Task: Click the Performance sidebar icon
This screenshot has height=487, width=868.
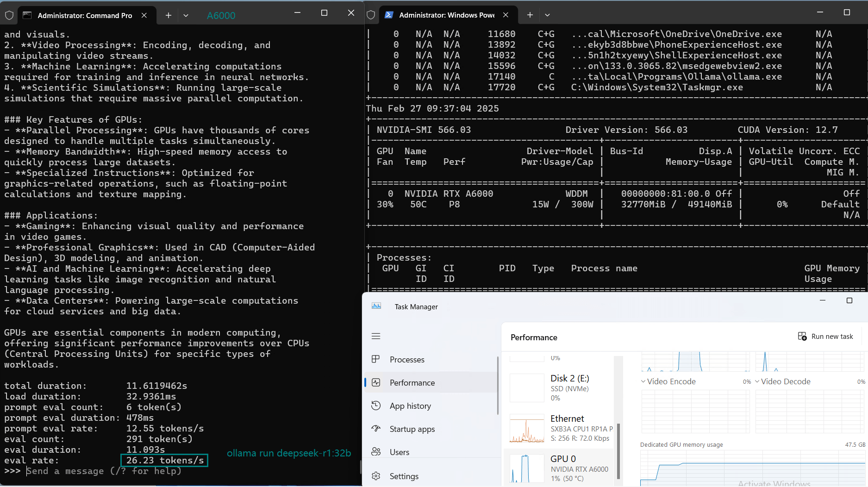Action: coord(376,382)
